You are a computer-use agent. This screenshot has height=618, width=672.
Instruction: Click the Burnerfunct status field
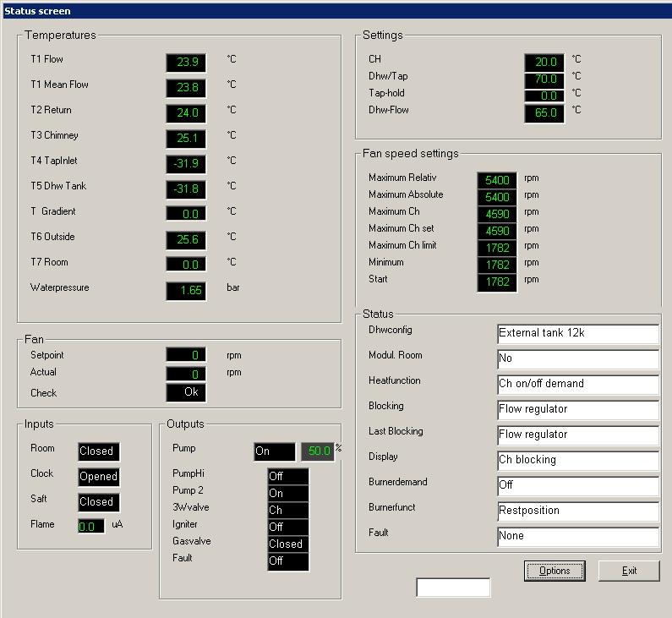click(x=578, y=511)
